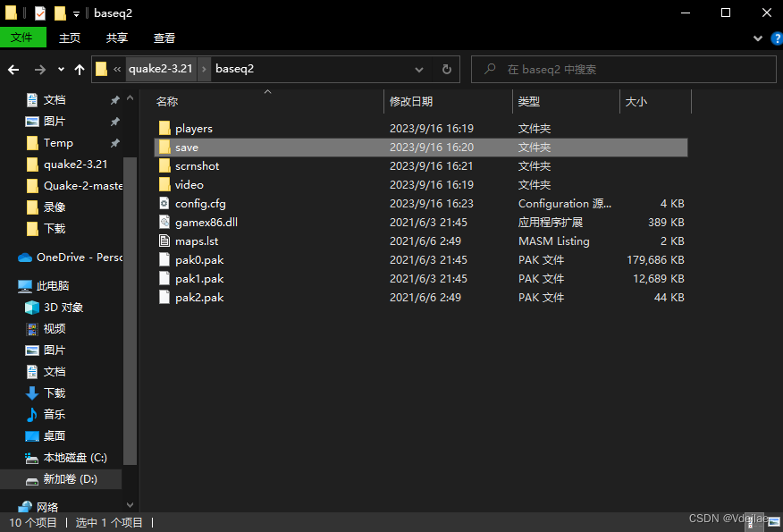Viewport: 783px width, 532px height.
Task: Select the pak2.pak file
Action: coord(421,297)
